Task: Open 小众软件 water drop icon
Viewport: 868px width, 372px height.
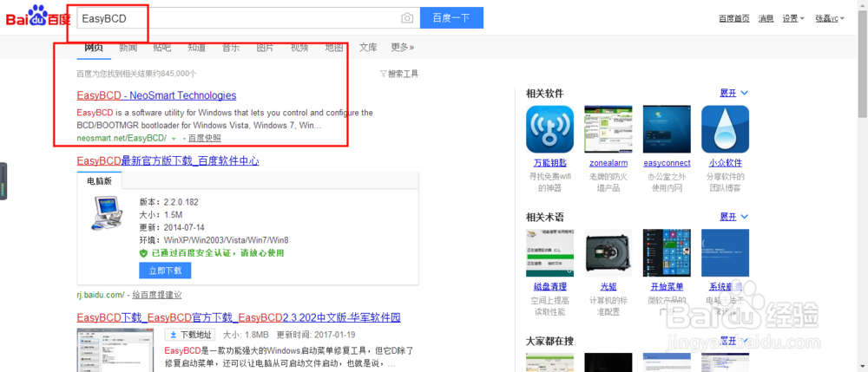Action: [725, 129]
